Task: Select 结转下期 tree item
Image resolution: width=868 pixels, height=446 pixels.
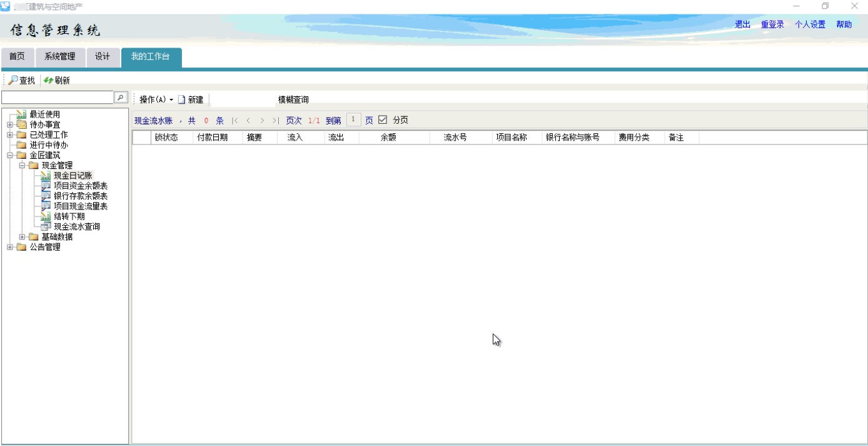Action: pos(69,216)
